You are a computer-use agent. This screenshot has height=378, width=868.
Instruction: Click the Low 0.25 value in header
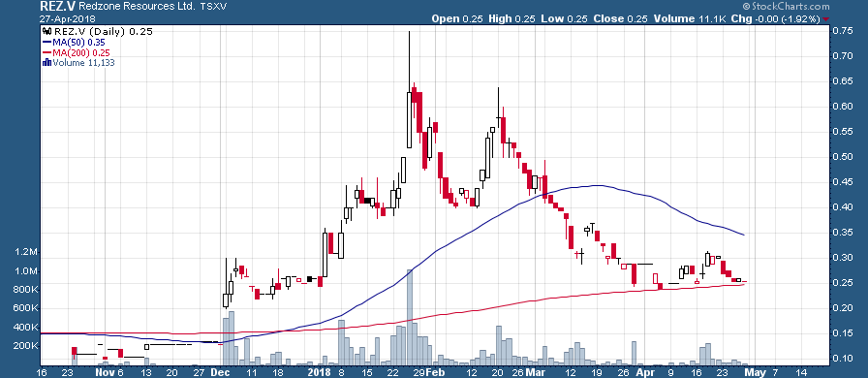(565, 18)
